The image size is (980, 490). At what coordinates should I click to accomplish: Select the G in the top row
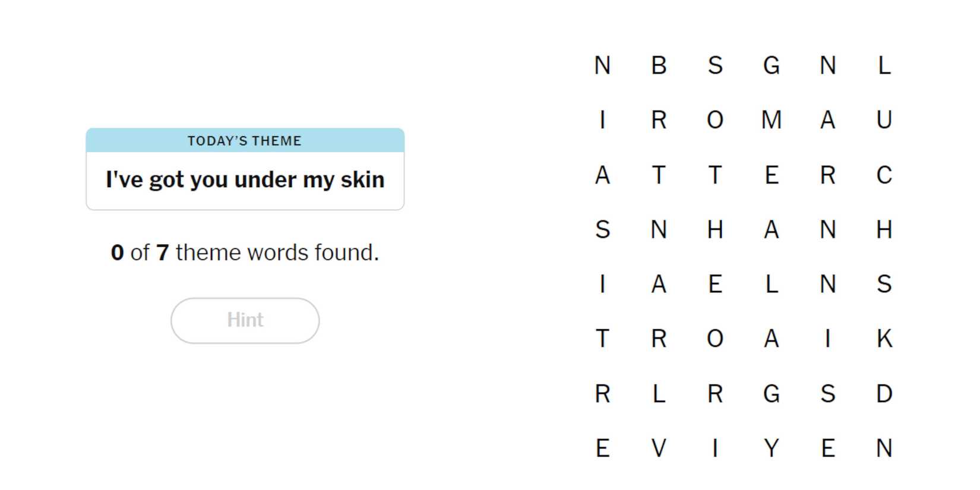(x=771, y=65)
